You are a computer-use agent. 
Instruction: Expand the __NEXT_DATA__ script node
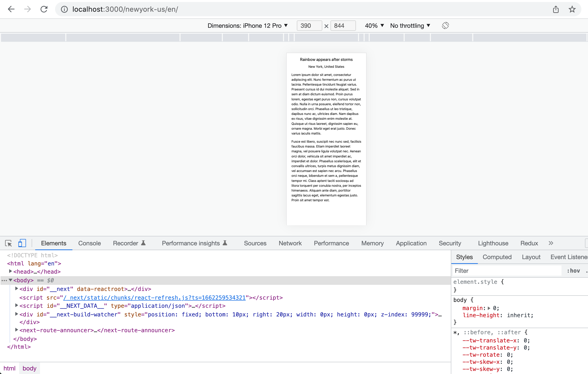(17, 305)
